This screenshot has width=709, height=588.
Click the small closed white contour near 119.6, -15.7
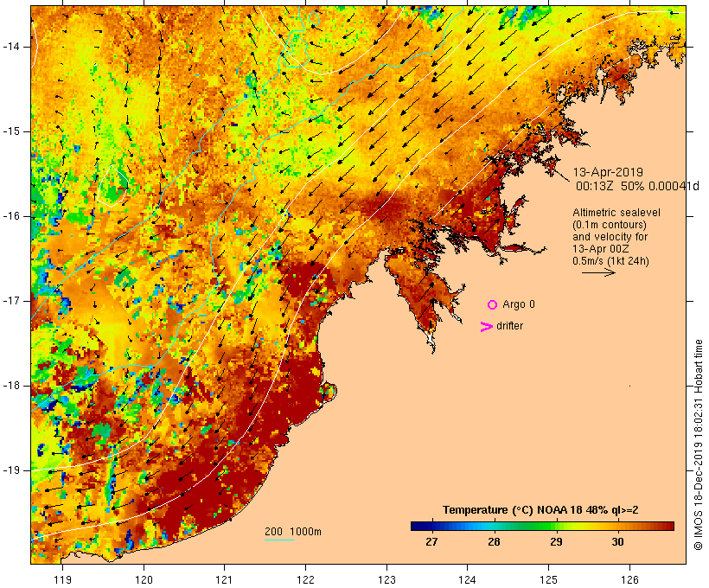tap(112, 186)
